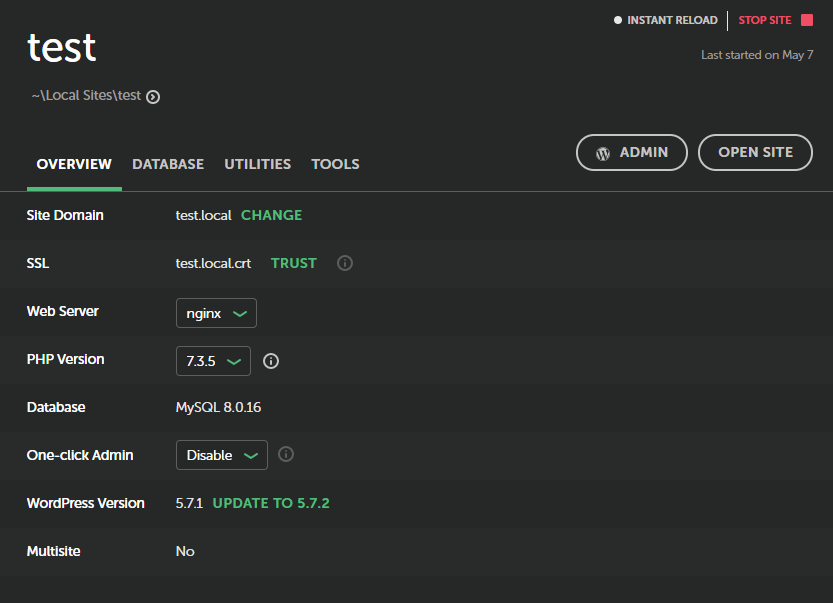
Task: Click the Web Server label
Action: [63, 311]
